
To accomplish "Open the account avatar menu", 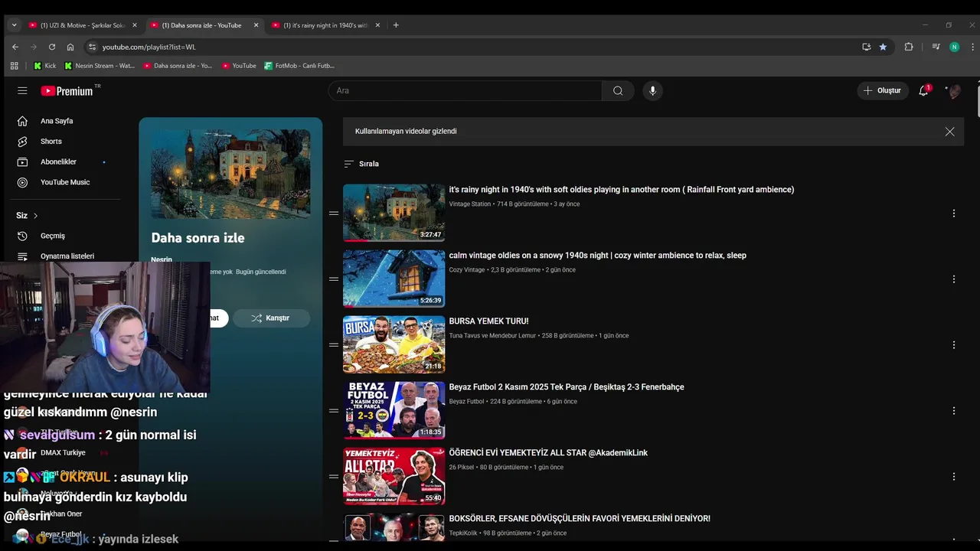I will pos(954,90).
